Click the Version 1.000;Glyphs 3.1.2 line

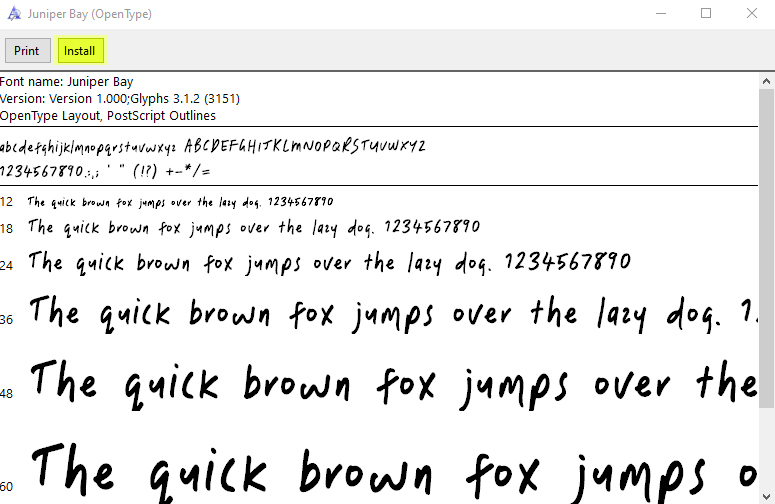tap(120, 99)
